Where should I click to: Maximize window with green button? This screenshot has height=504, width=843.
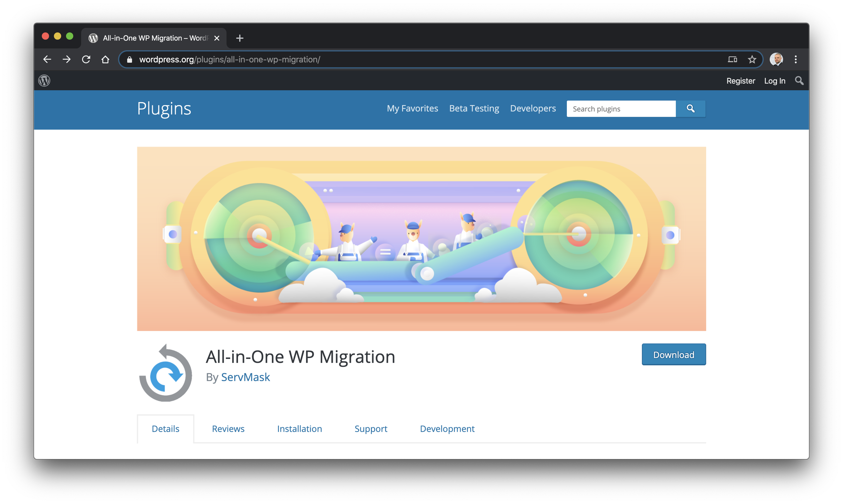(x=70, y=36)
